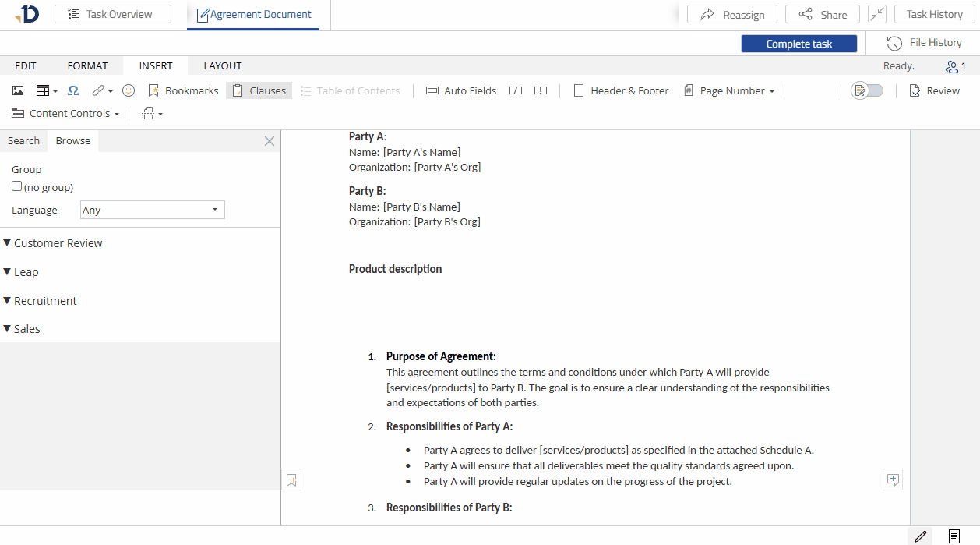Open the page break dropdown
This screenshot has width=980, height=545.
[153, 113]
